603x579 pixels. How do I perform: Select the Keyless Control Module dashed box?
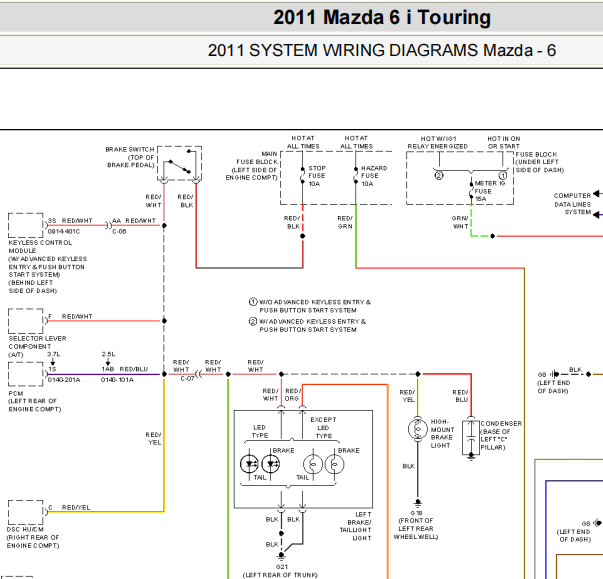pos(26,225)
